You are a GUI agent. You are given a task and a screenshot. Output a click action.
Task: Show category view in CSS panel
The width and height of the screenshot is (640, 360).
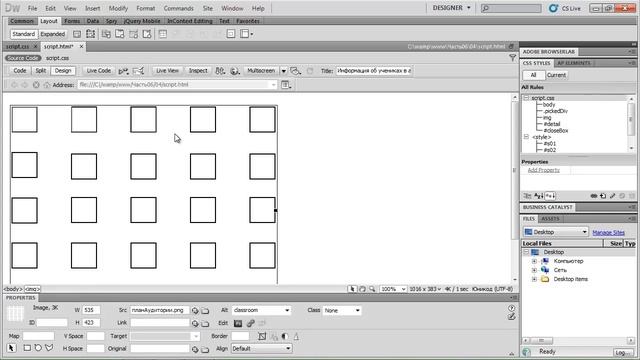(x=527, y=196)
